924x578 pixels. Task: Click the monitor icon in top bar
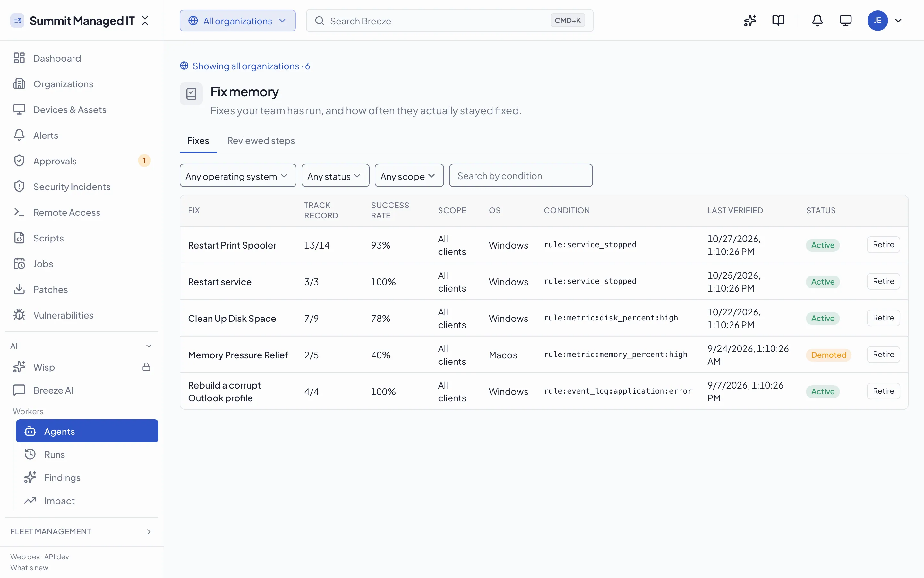[x=845, y=21]
